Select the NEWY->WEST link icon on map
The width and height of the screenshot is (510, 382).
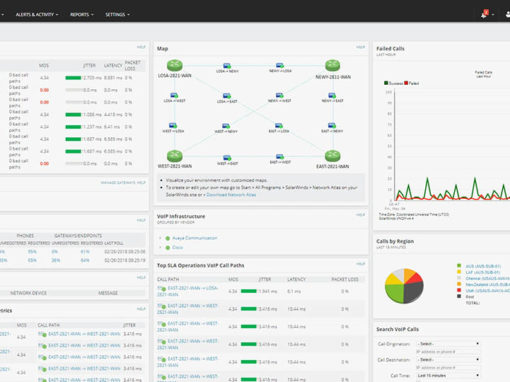pos(280,96)
